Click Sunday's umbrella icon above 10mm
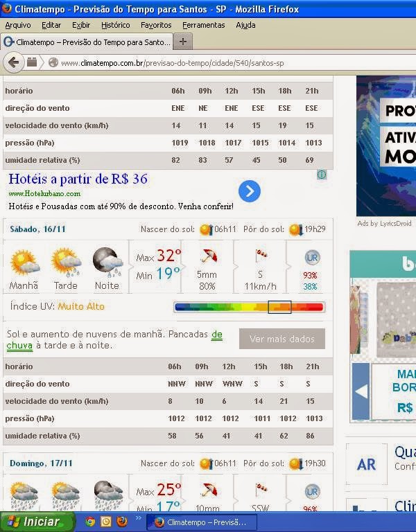Viewport: 416px width, 532px height. [208, 490]
